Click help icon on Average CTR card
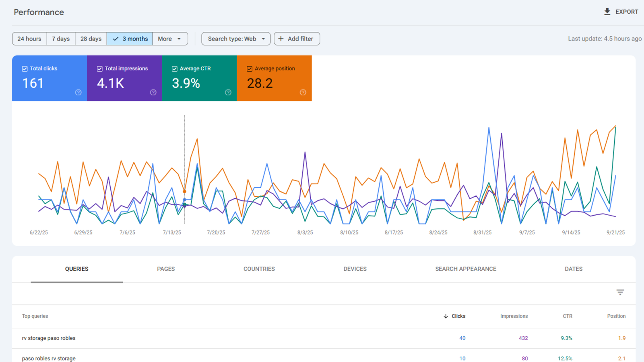644x362 pixels. [x=228, y=93]
